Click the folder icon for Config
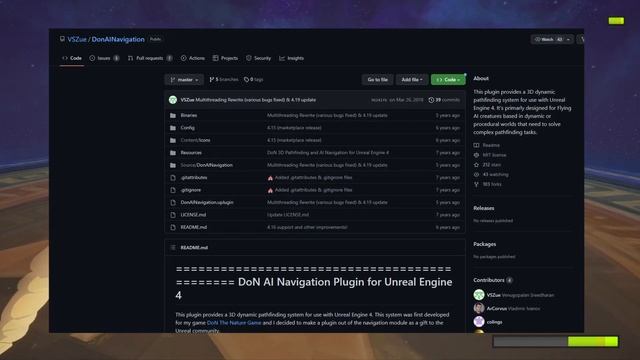Screen dimensions: 640x360 click(x=173, y=128)
